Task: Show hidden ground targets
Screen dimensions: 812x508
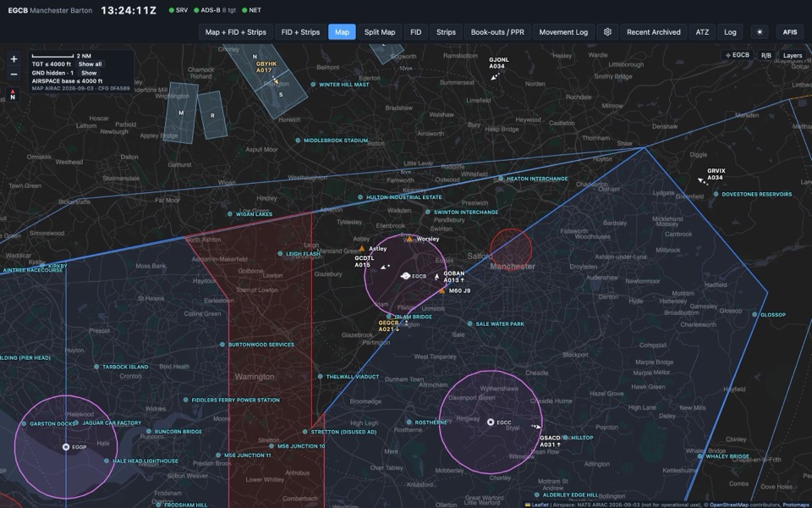Action: [x=89, y=73]
